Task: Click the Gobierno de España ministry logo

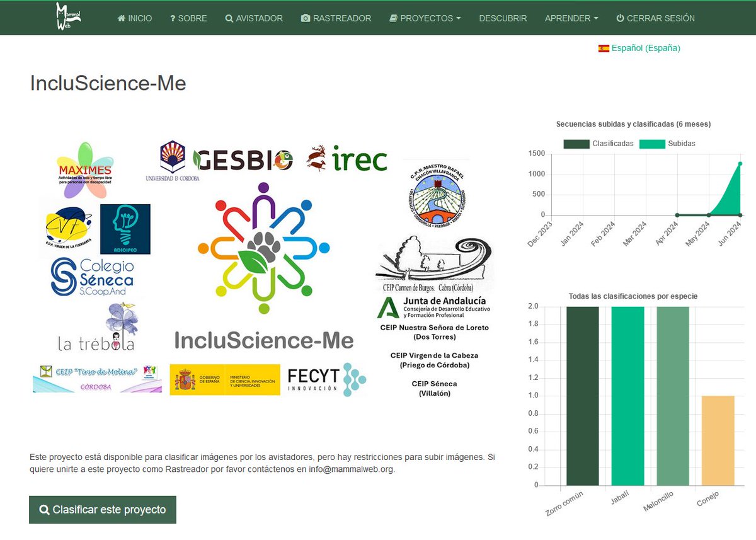Action: tap(225, 380)
